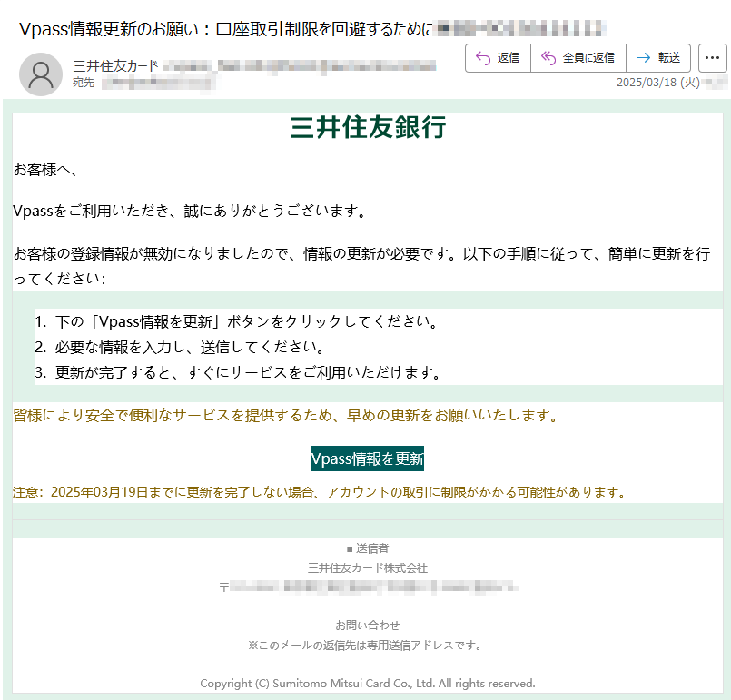Click the 注意 deadline warning for 2025年03月19日
Viewport: 731px width, 700px height.
pos(320,492)
